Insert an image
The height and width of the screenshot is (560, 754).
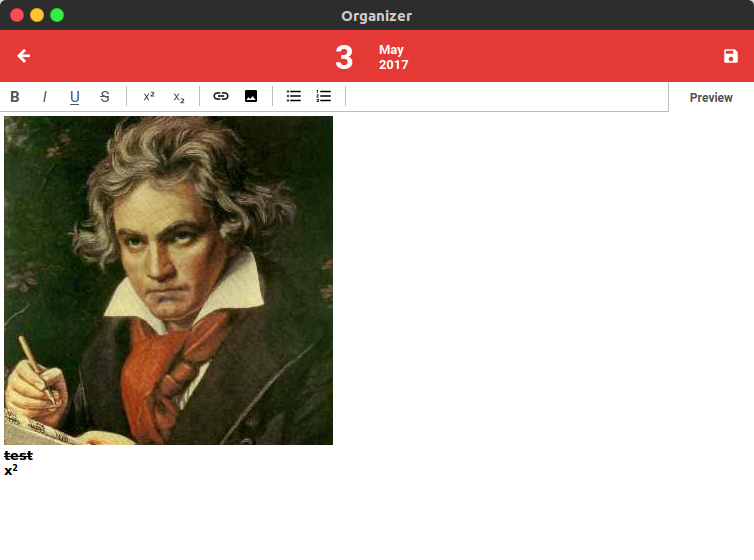(251, 96)
